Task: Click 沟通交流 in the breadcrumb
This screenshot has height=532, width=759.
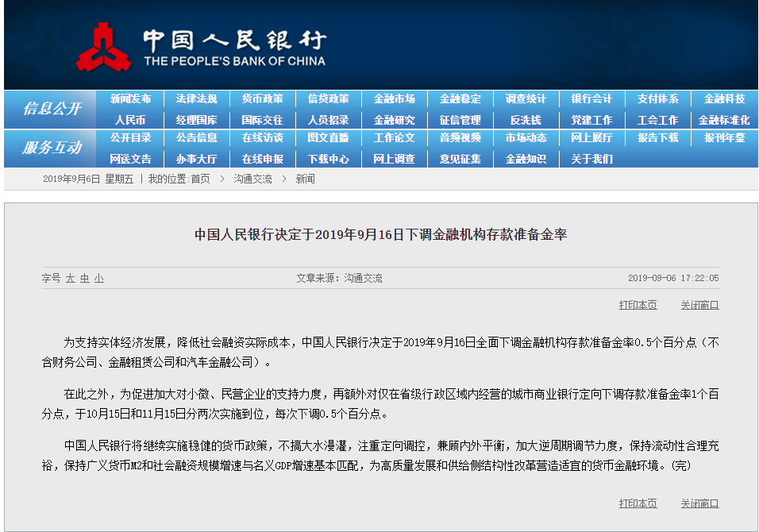Action: tap(252, 179)
